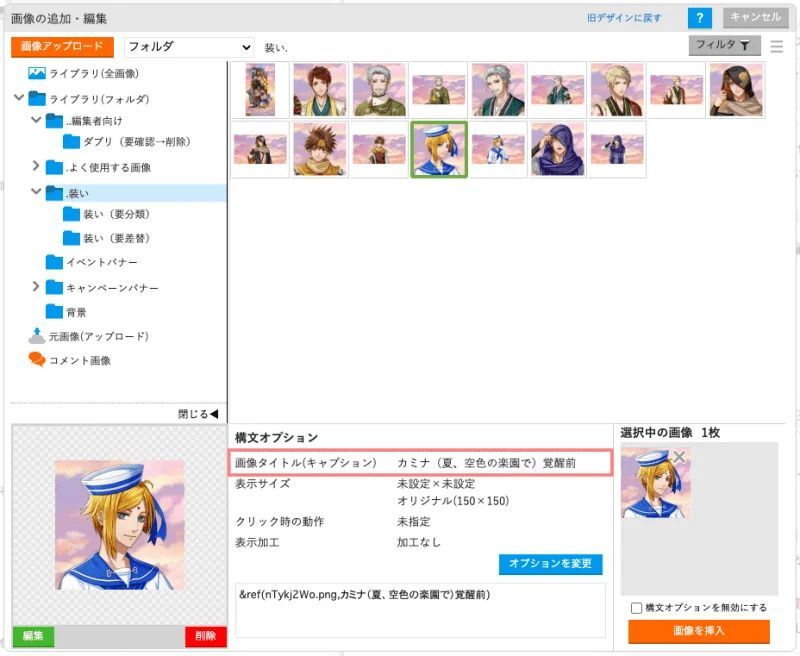
Task: Click the 画像アップロード button
Action: 63,47
